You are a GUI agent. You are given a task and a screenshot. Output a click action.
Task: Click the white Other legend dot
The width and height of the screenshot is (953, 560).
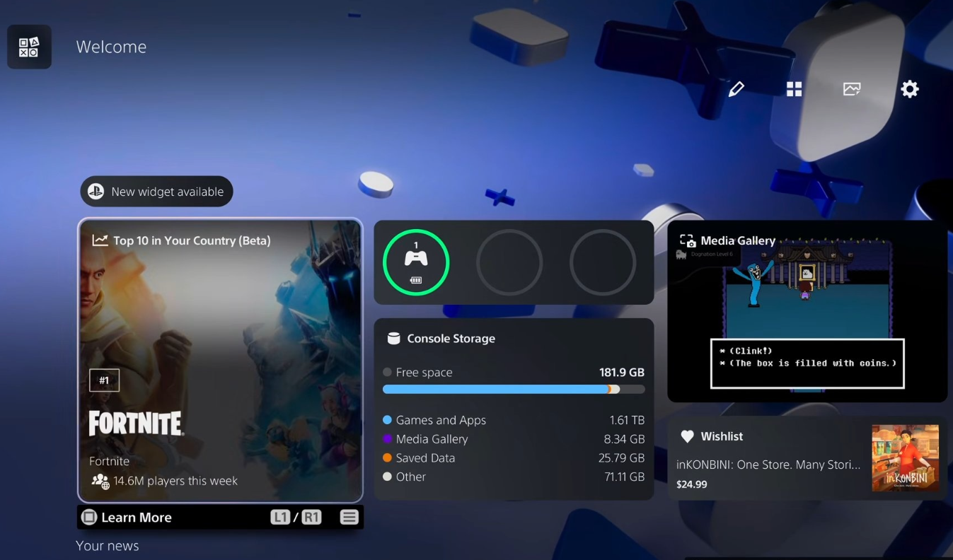point(387,477)
